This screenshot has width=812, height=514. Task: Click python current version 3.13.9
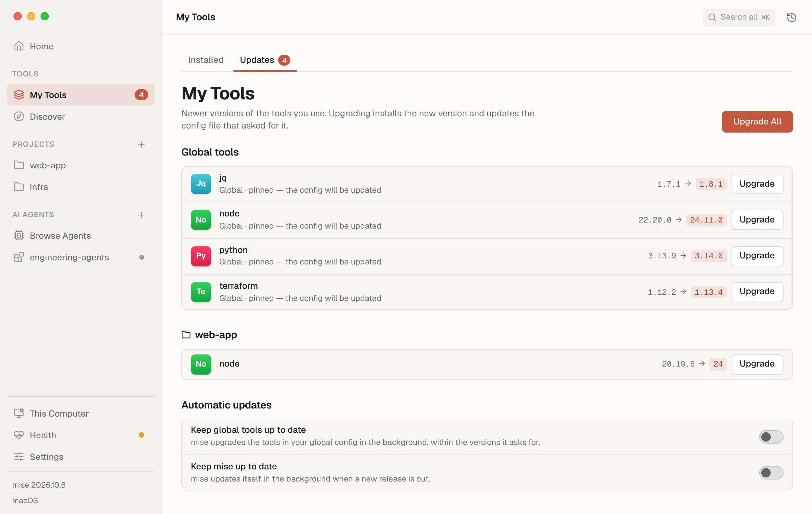(662, 256)
